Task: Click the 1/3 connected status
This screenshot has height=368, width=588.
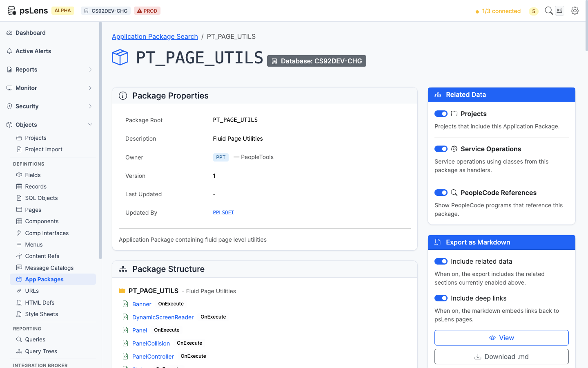Action: coord(498,11)
